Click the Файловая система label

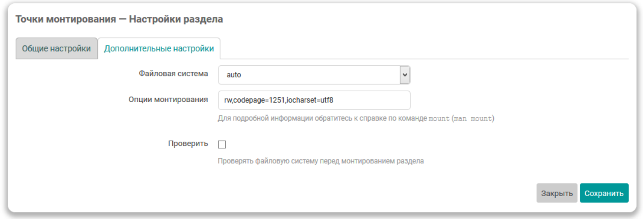coord(173,74)
